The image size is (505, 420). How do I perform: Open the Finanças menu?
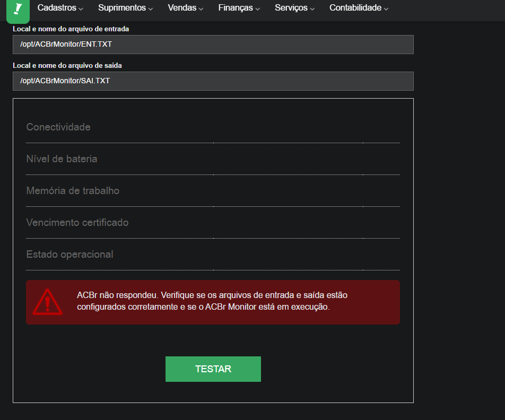(239, 8)
